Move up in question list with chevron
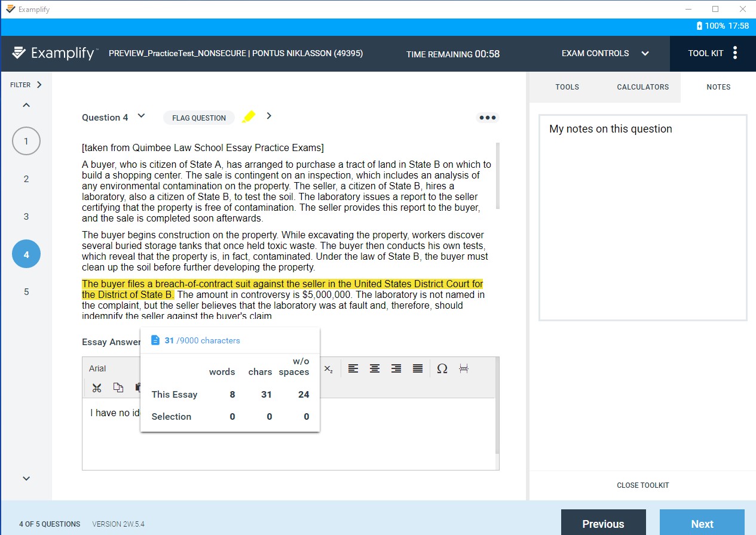The height and width of the screenshot is (535, 756). (x=26, y=105)
